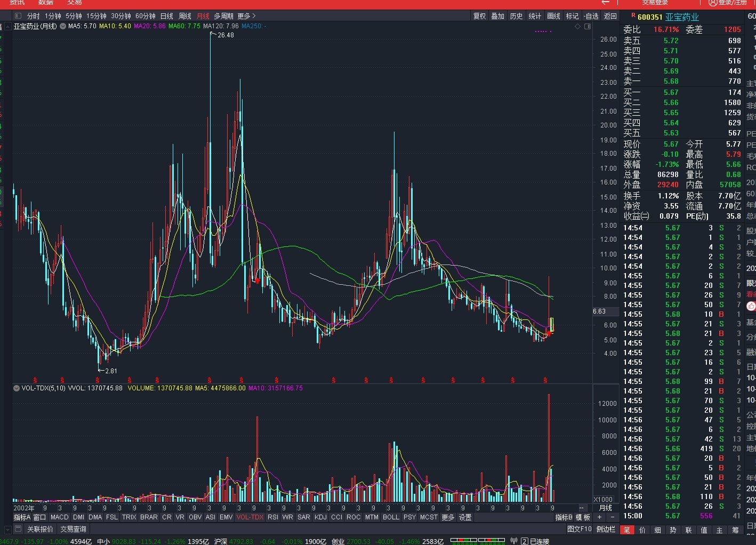
Task: Click the zoom in plus button beside 模板
Action: pyautogui.click(x=600, y=517)
